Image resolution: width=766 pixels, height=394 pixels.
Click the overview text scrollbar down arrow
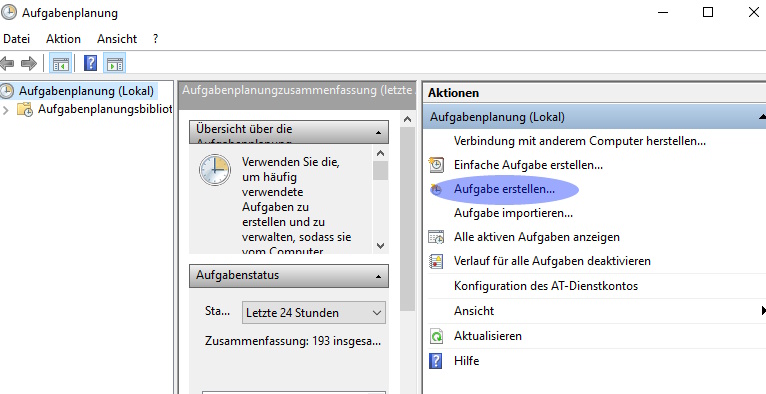point(381,246)
